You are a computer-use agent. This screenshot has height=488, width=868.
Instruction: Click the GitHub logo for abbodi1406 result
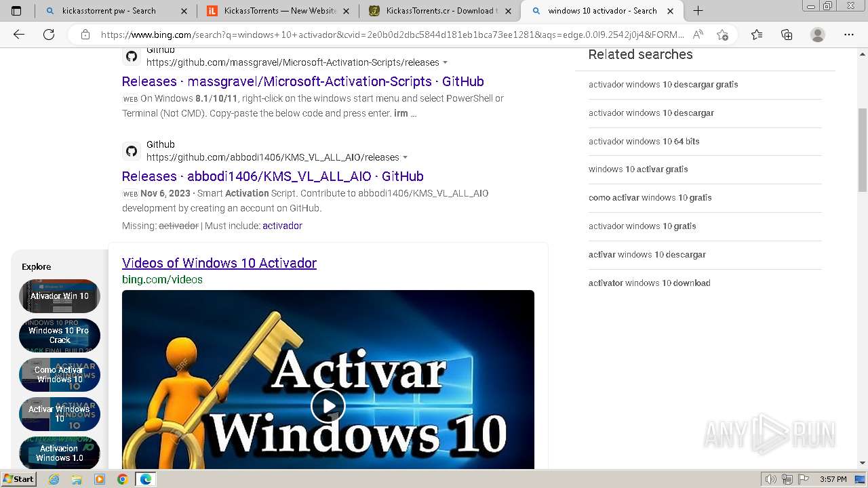132,150
